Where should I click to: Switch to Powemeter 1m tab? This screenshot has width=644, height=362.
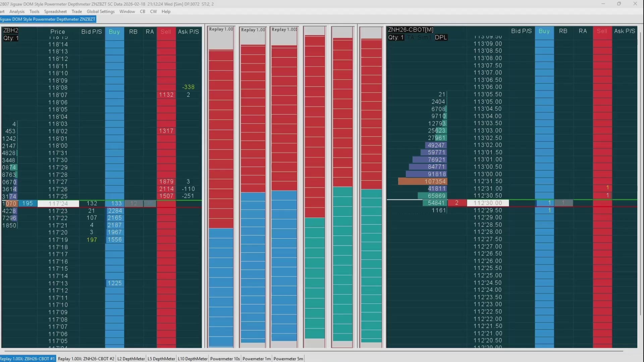(257, 359)
